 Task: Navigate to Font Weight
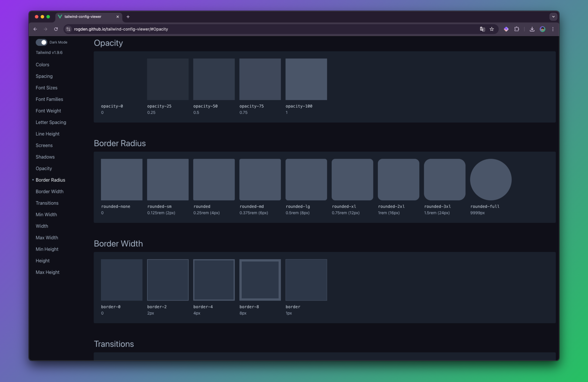[48, 111]
